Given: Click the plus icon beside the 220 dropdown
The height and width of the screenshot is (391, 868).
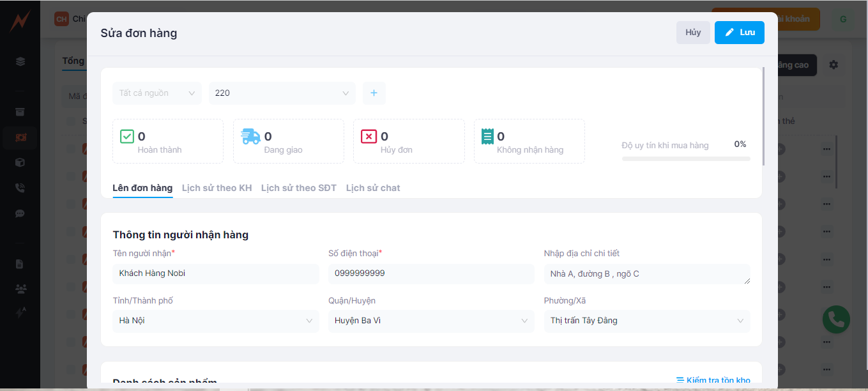Looking at the screenshot, I should [374, 93].
